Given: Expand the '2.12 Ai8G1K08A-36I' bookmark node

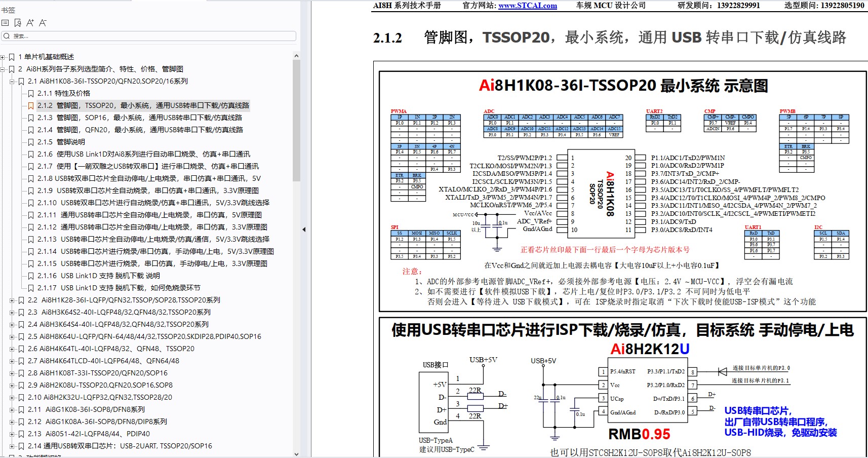Looking at the screenshot, I should pyautogui.click(x=12, y=422).
